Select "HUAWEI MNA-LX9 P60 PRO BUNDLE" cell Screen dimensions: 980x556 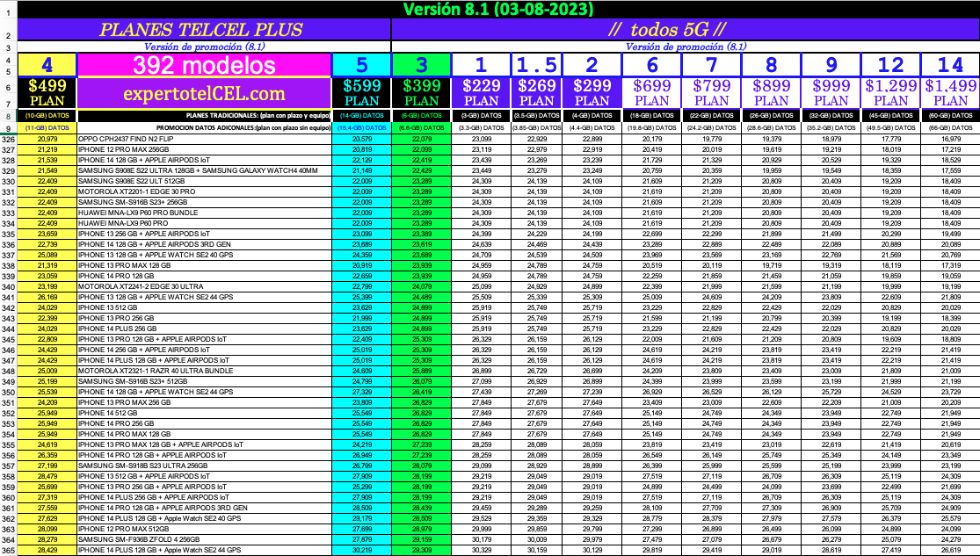[x=204, y=213]
